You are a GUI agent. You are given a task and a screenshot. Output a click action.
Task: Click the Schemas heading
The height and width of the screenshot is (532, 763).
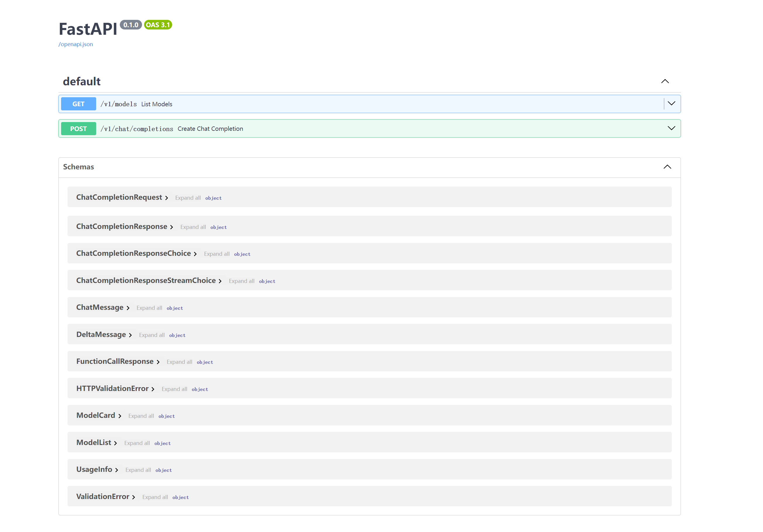coord(78,167)
